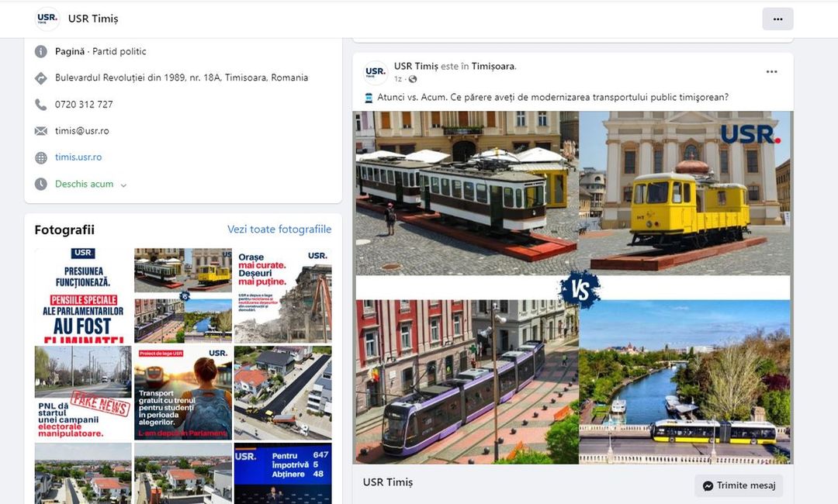This screenshot has width=838, height=504.
Task: Click the Deschis acum status text
Action: click(x=84, y=184)
